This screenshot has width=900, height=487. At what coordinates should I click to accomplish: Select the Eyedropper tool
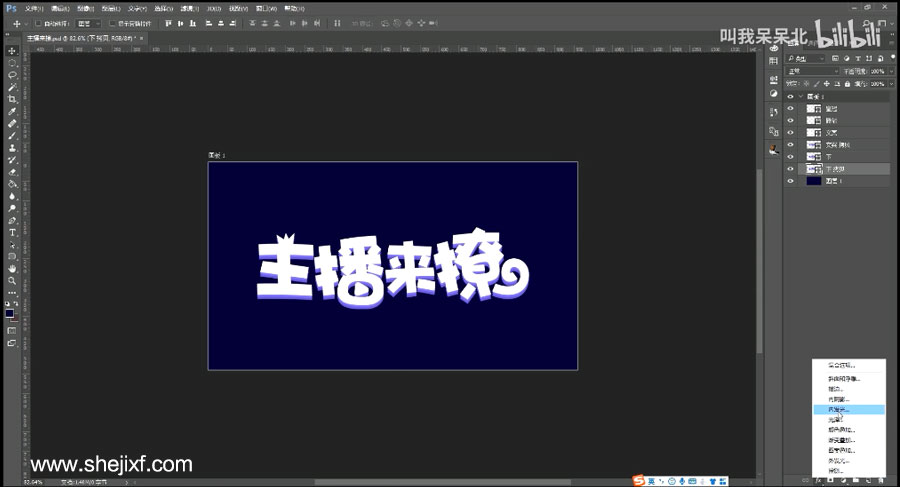[x=12, y=111]
